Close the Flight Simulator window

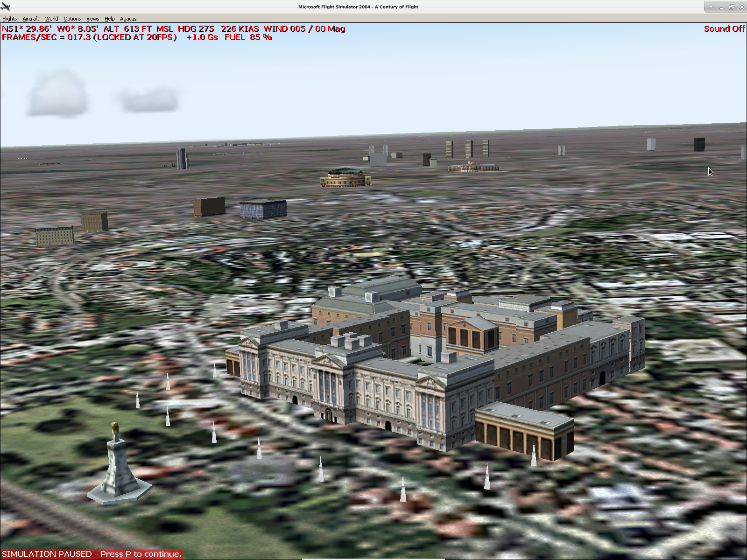742,7
